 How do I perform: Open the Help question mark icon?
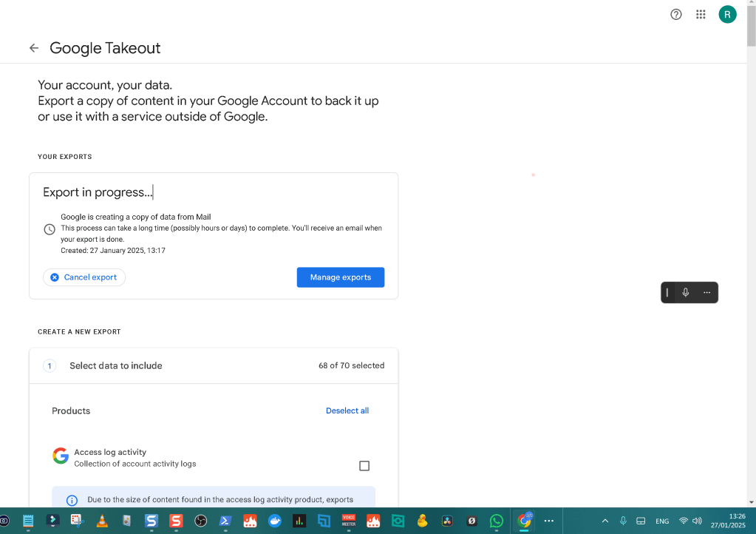(x=676, y=15)
